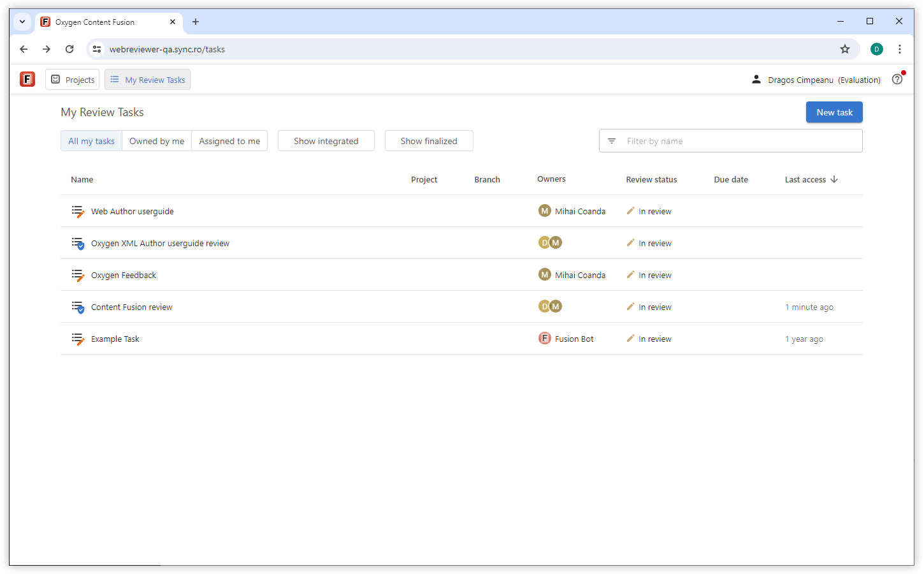Open Chrome profile D avatar
924x574 pixels.
877,49
